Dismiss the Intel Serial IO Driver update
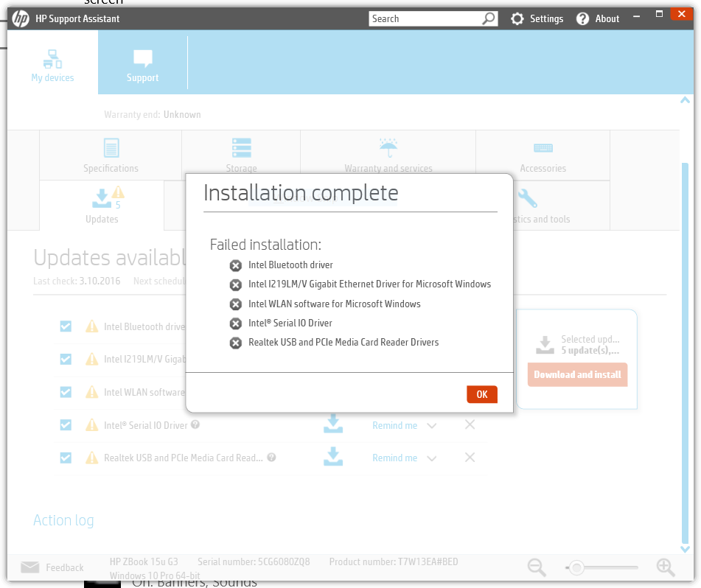Screen dimensions: 701x588 point(470,424)
